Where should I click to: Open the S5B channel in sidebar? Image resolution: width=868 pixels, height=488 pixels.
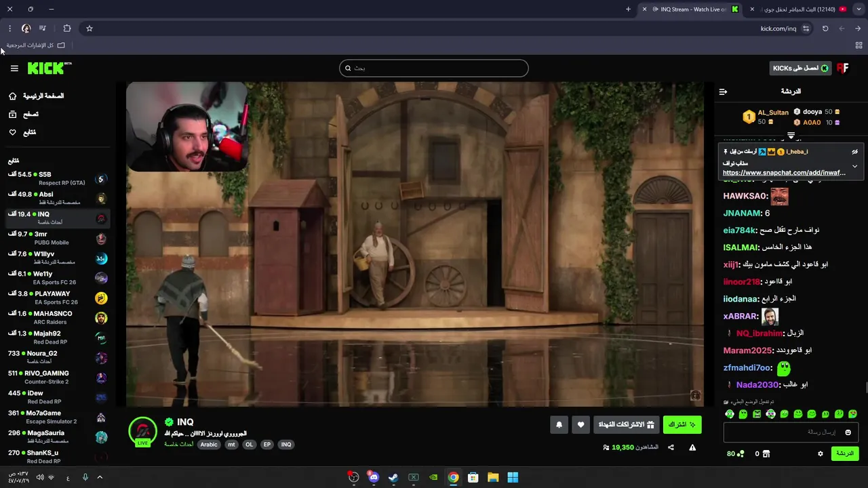pyautogui.click(x=57, y=179)
